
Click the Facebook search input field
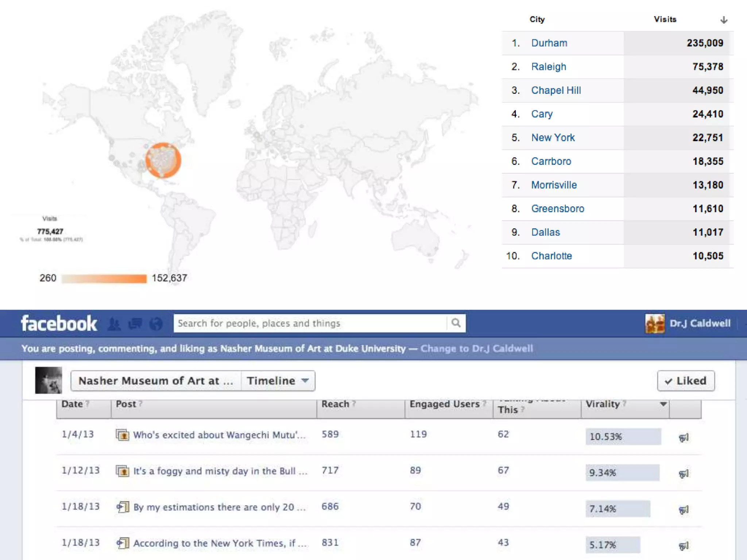[x=310, y=323]
